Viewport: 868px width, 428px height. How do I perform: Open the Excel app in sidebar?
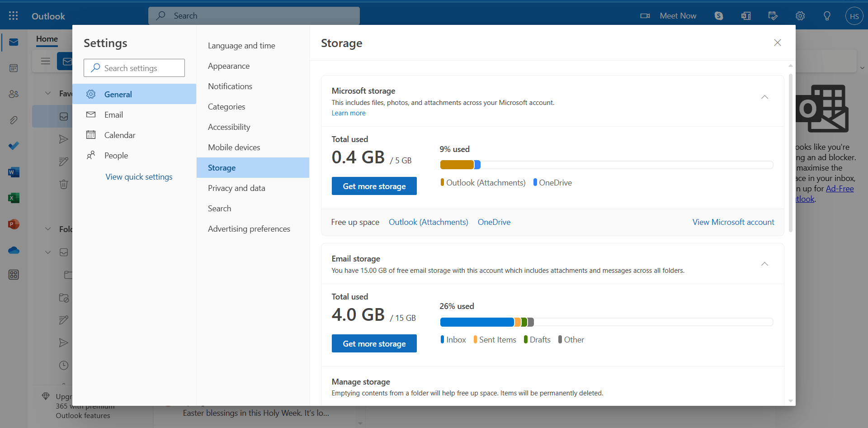(14, 198)
